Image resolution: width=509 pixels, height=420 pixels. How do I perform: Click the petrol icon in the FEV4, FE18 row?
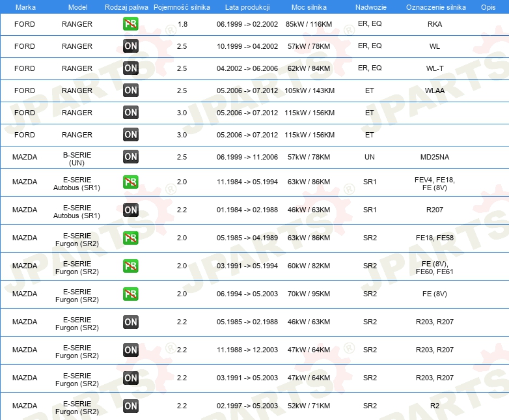tap(130, 182)
